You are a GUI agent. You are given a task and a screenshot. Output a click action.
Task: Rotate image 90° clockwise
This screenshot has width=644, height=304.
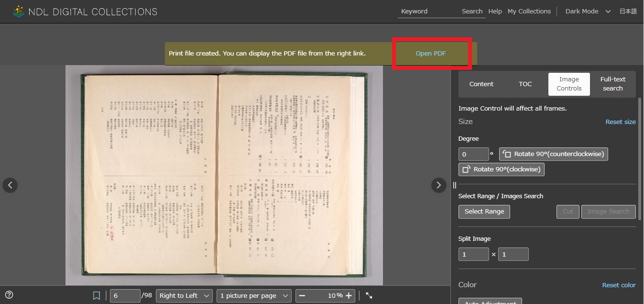tap(502, 169)
